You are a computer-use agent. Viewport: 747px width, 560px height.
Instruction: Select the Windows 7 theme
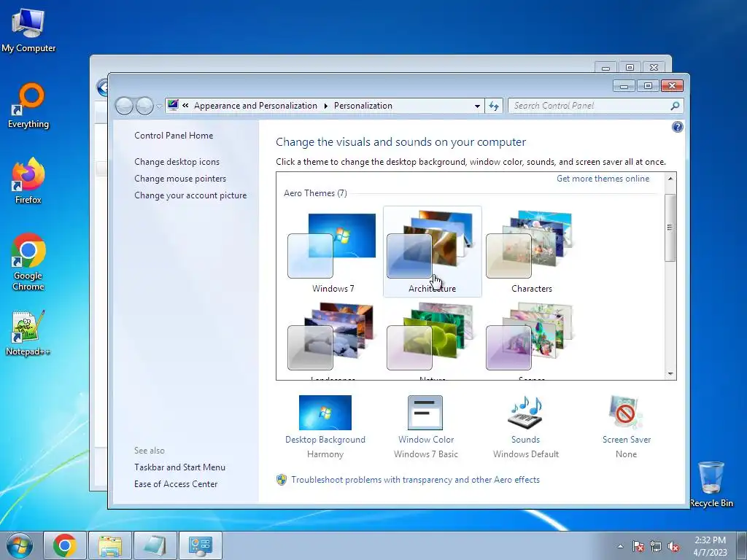click(x=333, y=252)
